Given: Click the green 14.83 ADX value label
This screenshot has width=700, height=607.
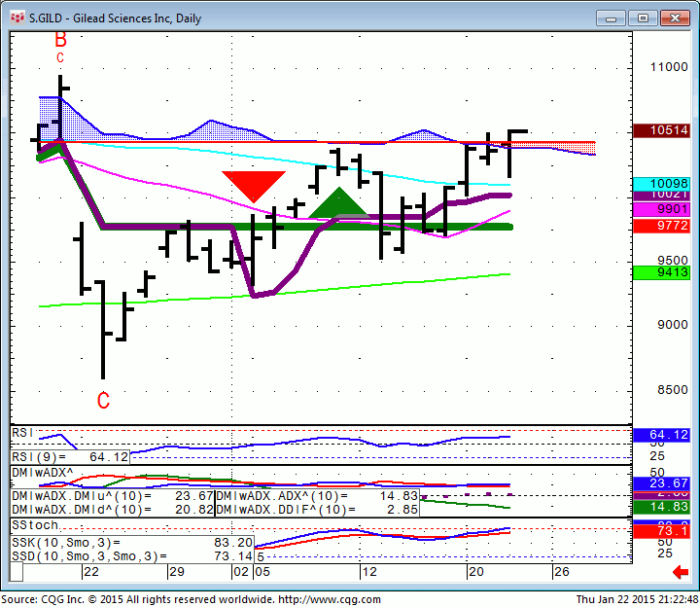Looking at the screenshot, I should click(662, 507).
